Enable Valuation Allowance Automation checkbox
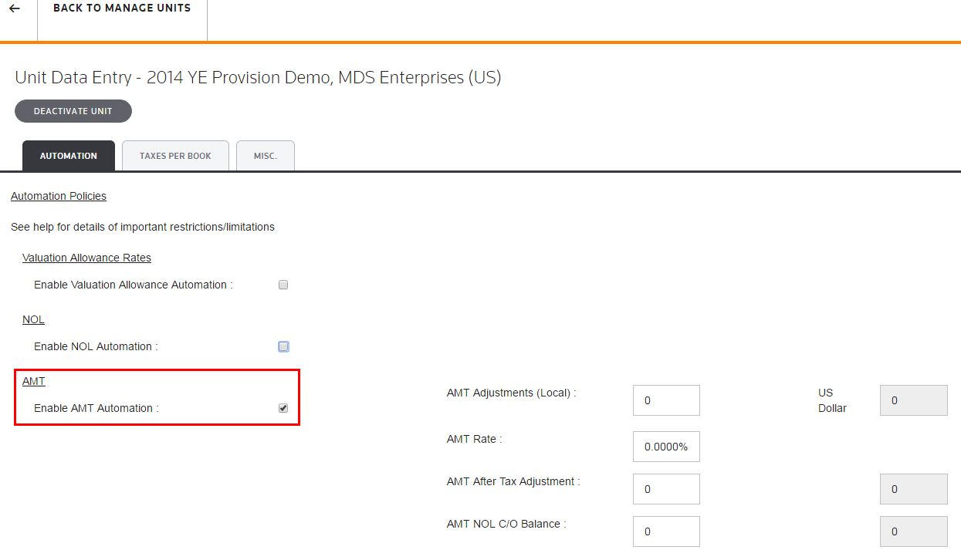The width and height of the screenshot is (961, 560). point(283,285)
